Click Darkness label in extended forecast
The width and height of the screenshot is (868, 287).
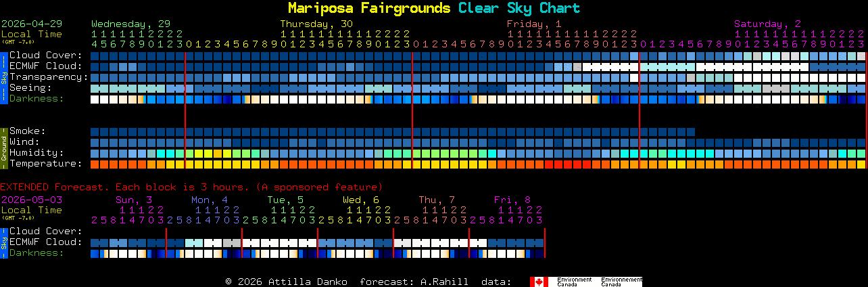[x=37, y=253]
